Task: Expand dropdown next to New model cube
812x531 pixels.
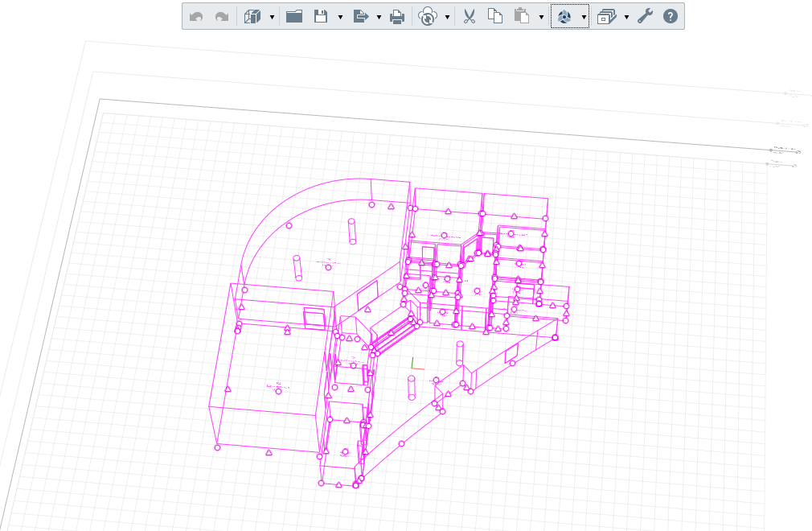Action: [x=272, y=17]
